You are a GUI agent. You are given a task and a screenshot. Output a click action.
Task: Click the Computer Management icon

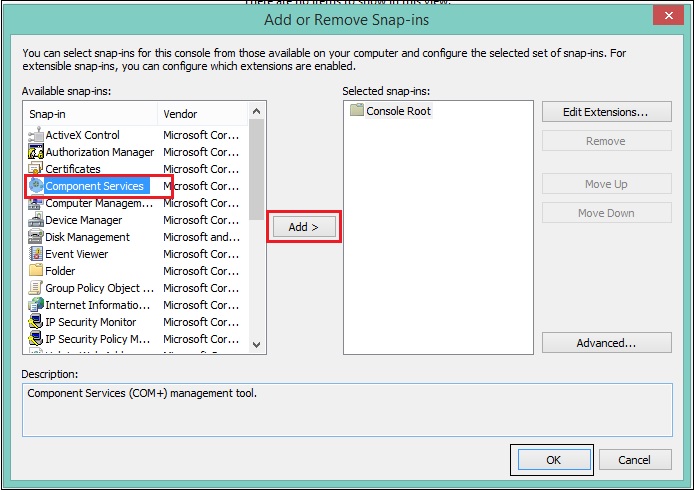35,203
